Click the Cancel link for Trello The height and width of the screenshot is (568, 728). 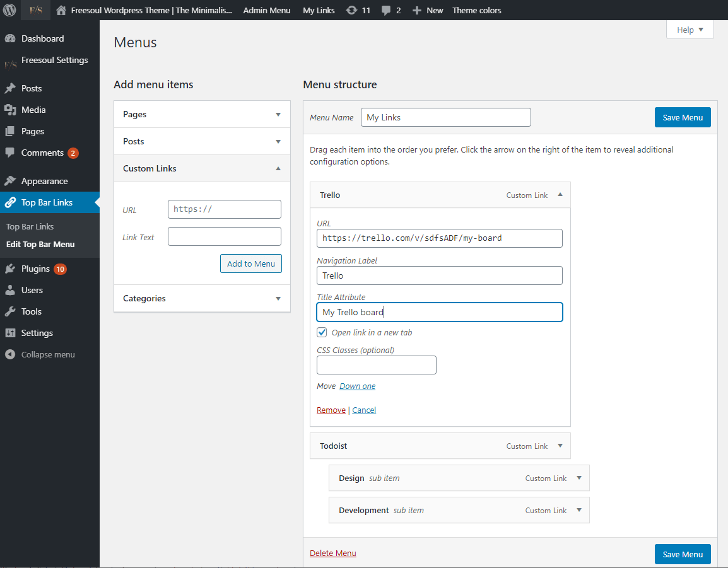[364, 410]
